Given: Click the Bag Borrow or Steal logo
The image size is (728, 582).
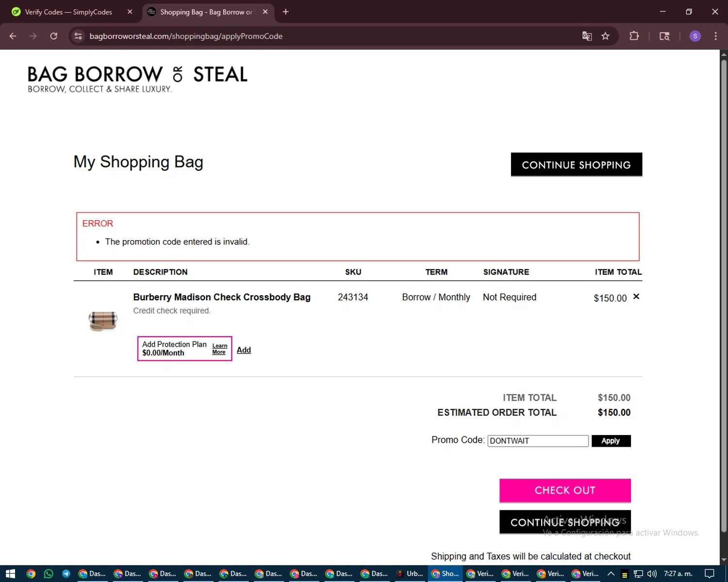Looking at the screenshot, I should [137, 79].
